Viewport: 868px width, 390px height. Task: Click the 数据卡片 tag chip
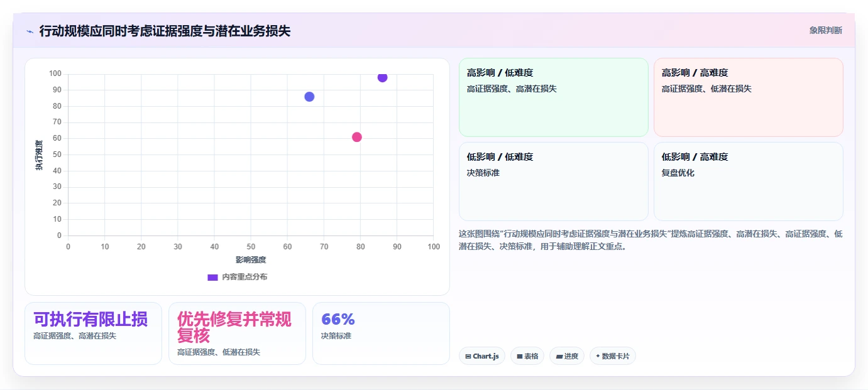[x=613, y=356]
